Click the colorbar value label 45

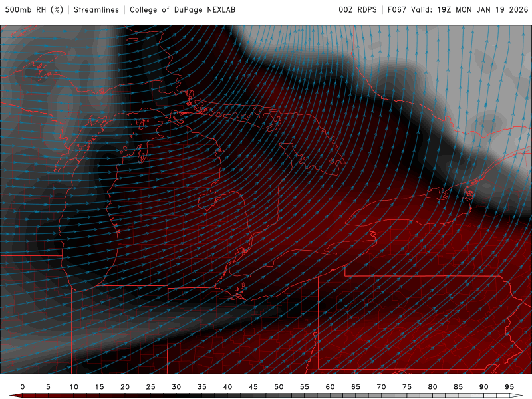253,387
